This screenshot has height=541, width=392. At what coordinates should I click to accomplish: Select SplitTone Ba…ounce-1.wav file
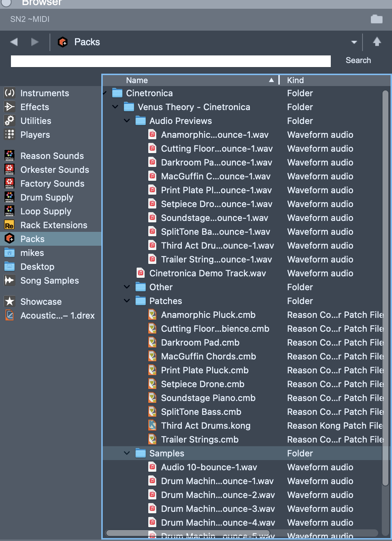tap(242, 232)
